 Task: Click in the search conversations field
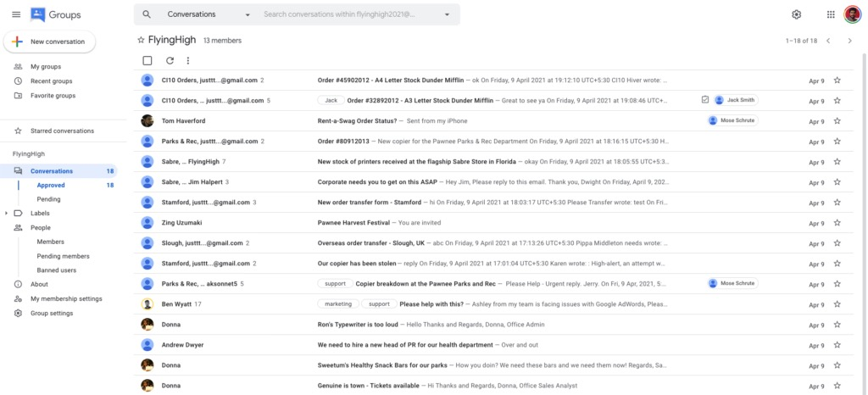tap(348, 14)
